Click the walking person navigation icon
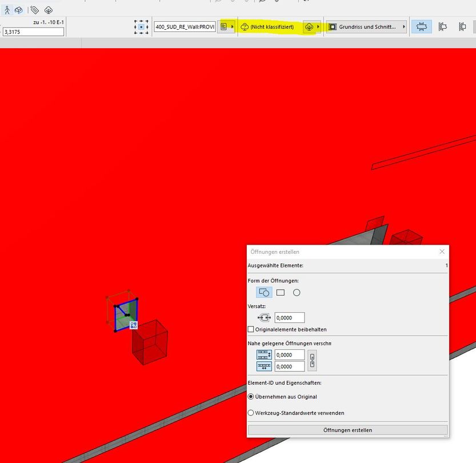Viewport: 476px width, 463px height. (7, 10)
